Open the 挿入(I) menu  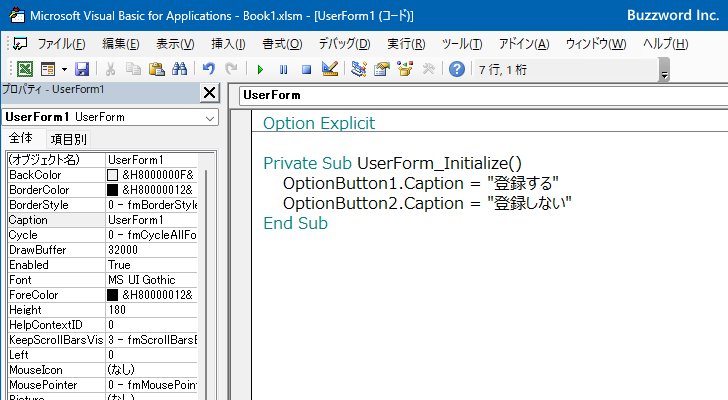[228, 44]
